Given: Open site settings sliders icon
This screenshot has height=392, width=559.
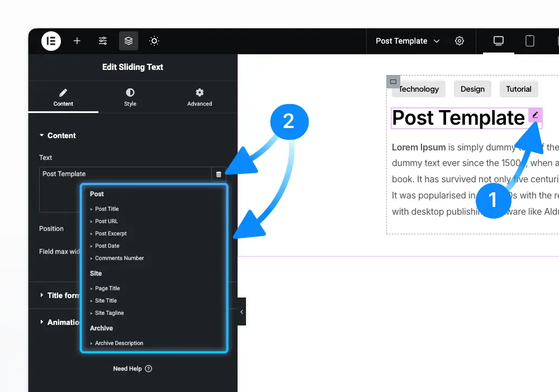Looking at the screenshot, I should [x=103, y=41].
